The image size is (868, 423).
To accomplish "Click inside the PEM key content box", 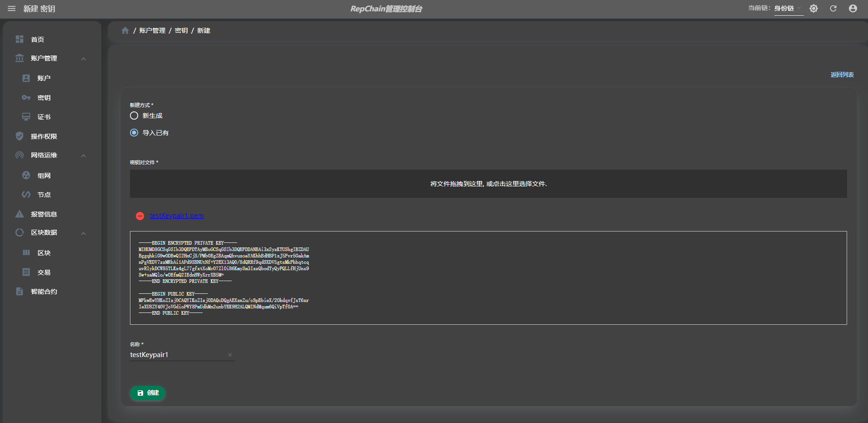I will pyautogui.click(x=488, y=278).
